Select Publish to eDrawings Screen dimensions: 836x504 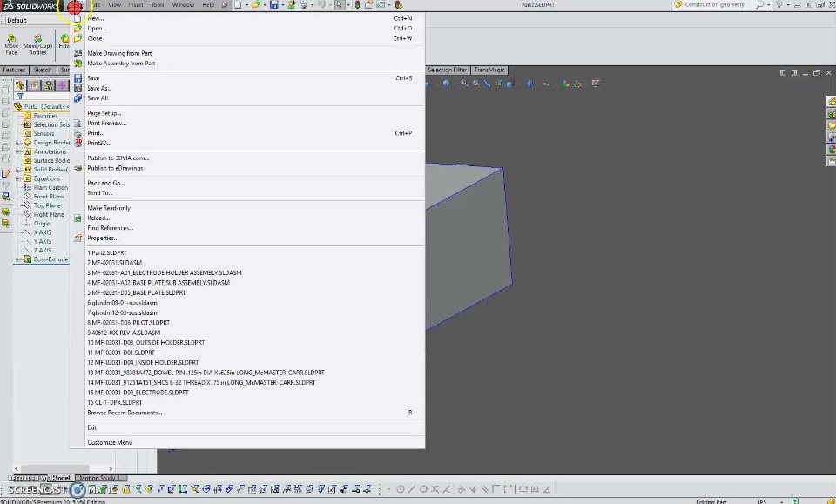click(x=115, y=168)
